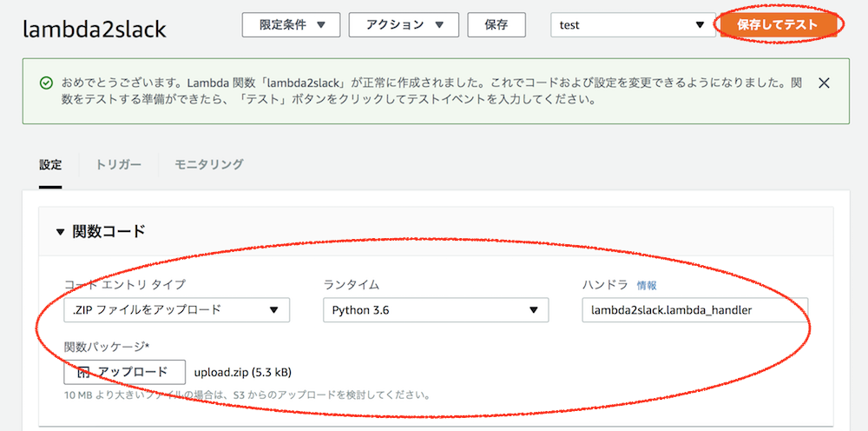Open the test event selector dropdown
This screenshot has width=868, height=431.
(x=633, y=25)
